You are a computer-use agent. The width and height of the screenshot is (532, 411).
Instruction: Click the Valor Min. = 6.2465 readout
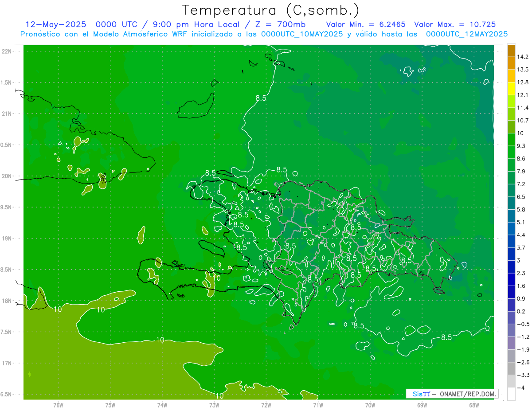pos(366,24)
